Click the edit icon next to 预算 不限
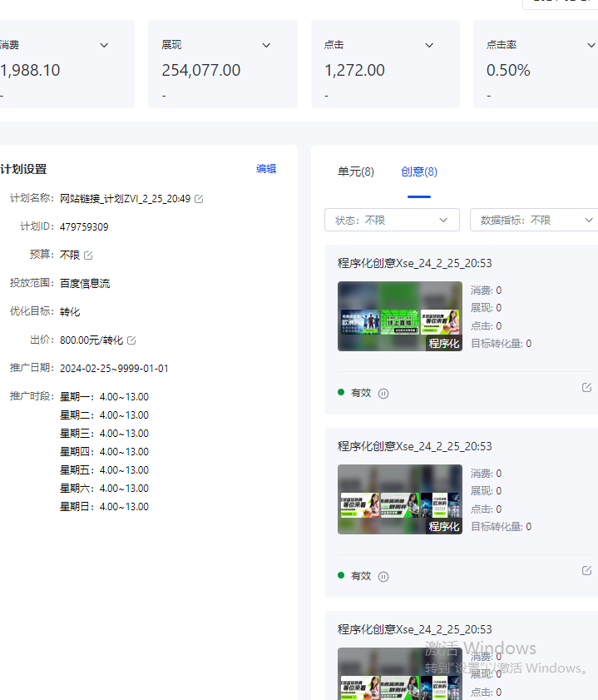This screenshot has width=598, height=700. coord(88,256)
